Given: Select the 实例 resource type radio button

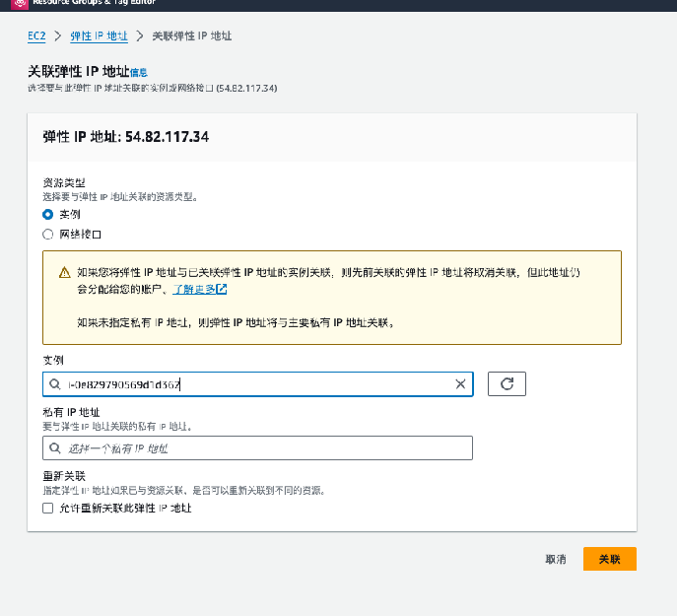Looking at the screenshot, I should coord(47,214).
